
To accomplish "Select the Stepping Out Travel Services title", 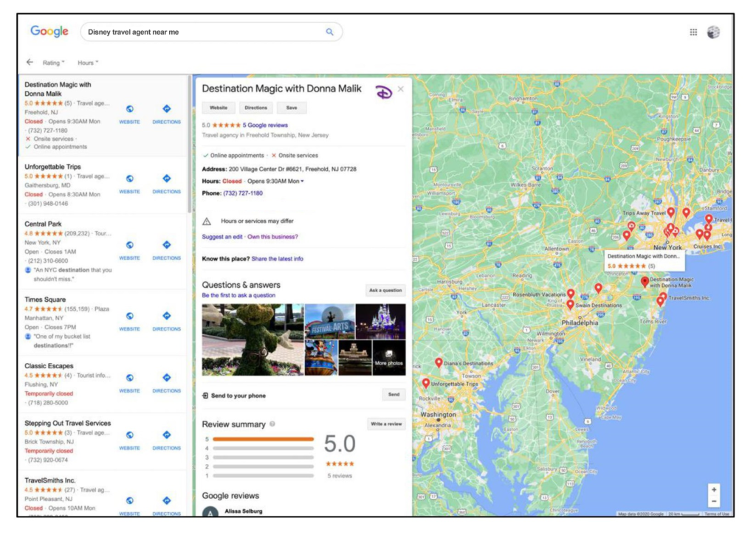I will 67,423.
